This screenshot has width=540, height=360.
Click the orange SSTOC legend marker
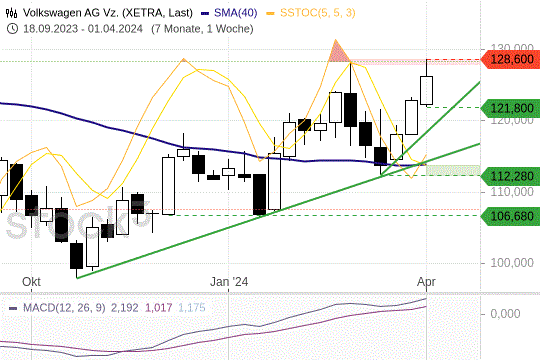pyautogui.click(x=271, y=13)
